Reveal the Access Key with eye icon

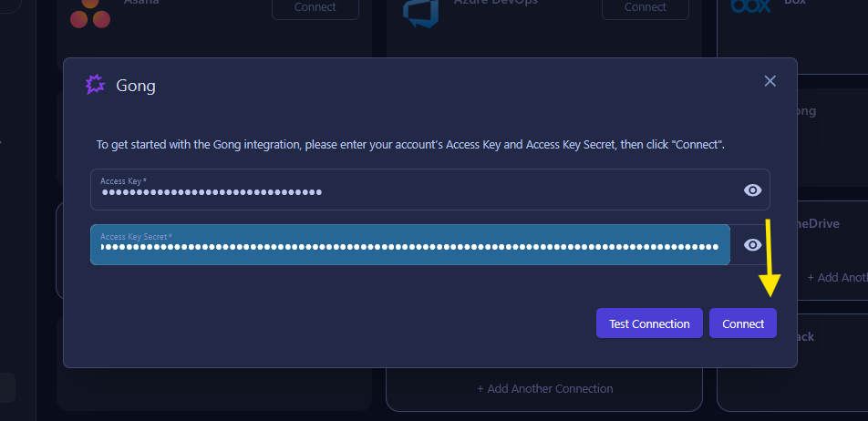pyautogui.click(x=752, y=190)
